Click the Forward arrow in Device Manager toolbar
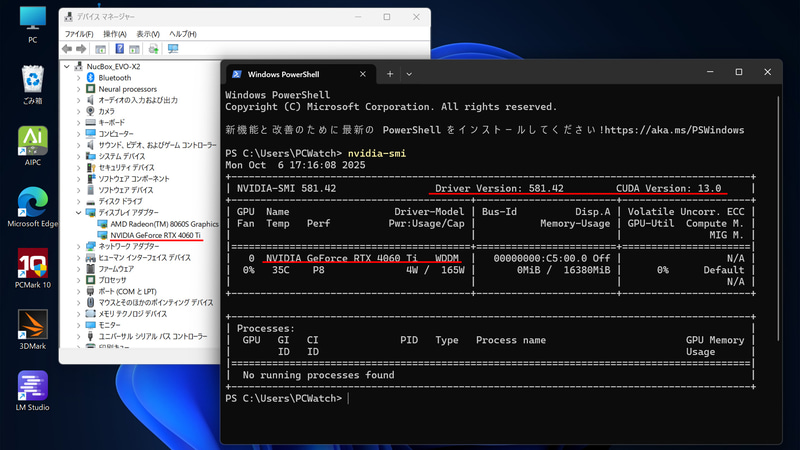Screen dimensions: 800x450 (x=81, y=48)
